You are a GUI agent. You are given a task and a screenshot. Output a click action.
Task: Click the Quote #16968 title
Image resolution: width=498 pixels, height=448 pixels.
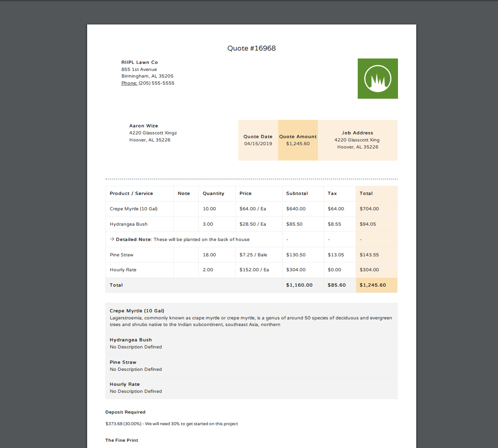pos(251,49)
